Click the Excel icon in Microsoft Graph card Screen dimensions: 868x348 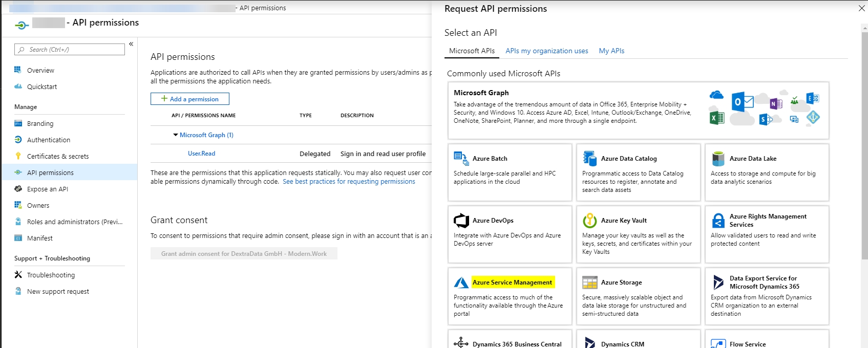pyautogui.click(x=717, y=118)
